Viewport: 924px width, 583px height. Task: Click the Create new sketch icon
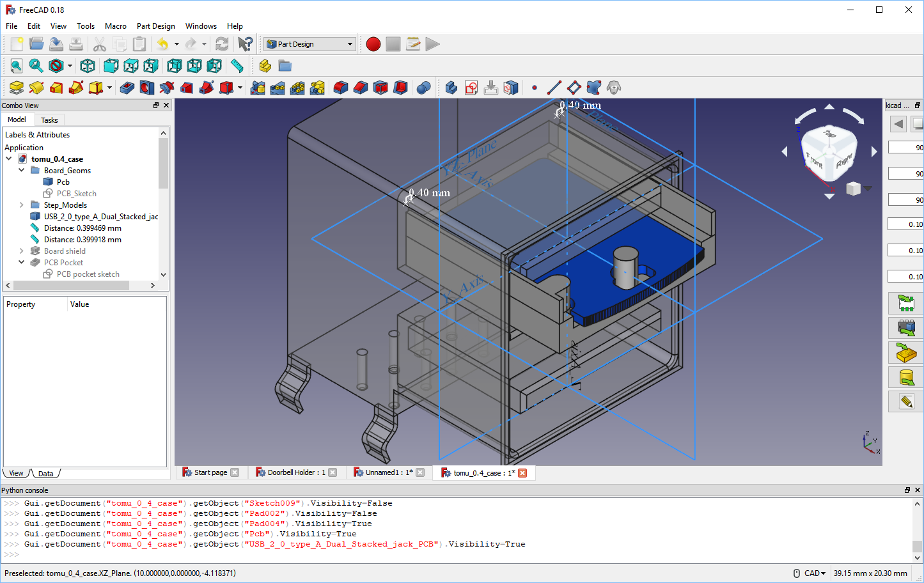tap(471, 88)
